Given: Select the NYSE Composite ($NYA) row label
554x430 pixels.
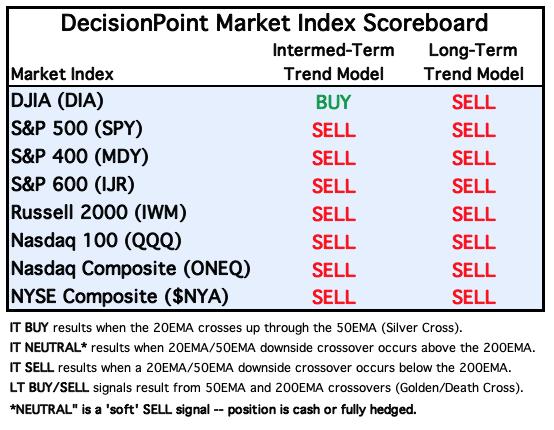Looking at the screenshot, I should click(x=119, y=296).
